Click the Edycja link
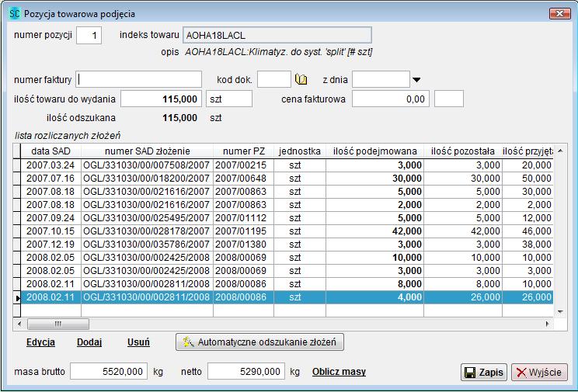 pyautogui.click(x=40, y=342)
